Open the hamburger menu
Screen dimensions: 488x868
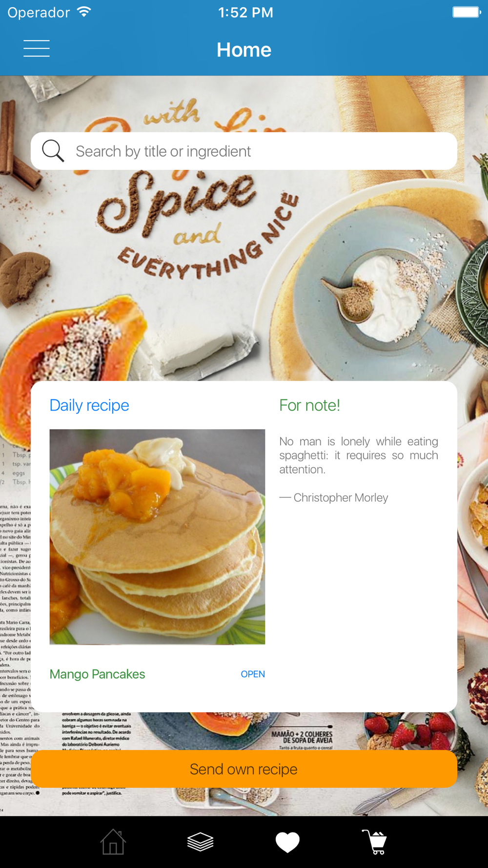[x=37, y=49]
